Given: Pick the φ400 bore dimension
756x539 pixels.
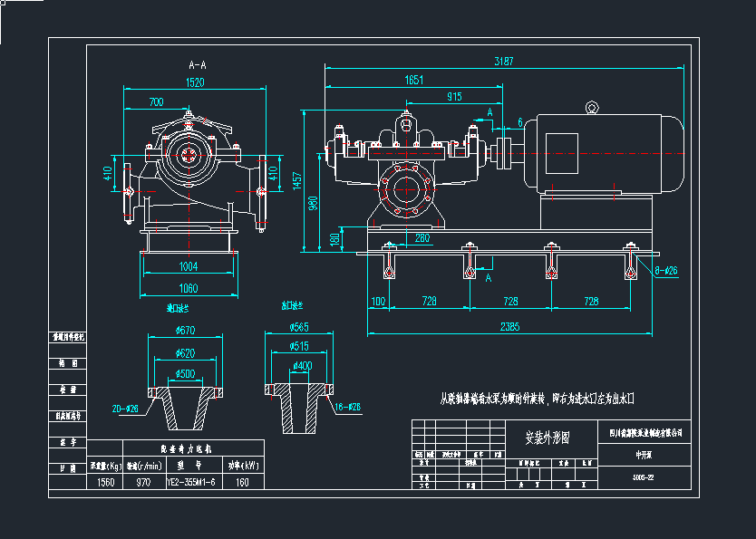Looking at the screenshot, I should tap(301, 365).
